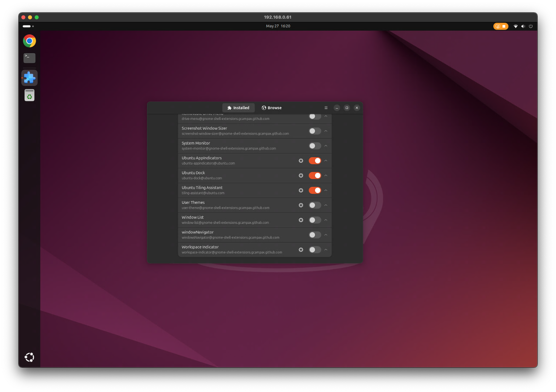Image resolution: width=556 pixels, height=392 pixels.
Task: Open settings gear for Workspace Indicator
Action: (301, 250)
